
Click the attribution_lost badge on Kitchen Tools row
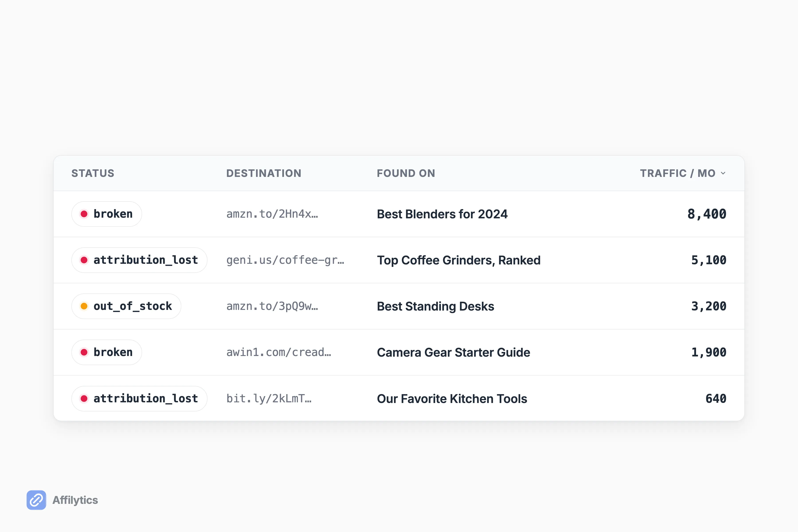(139, 399)
